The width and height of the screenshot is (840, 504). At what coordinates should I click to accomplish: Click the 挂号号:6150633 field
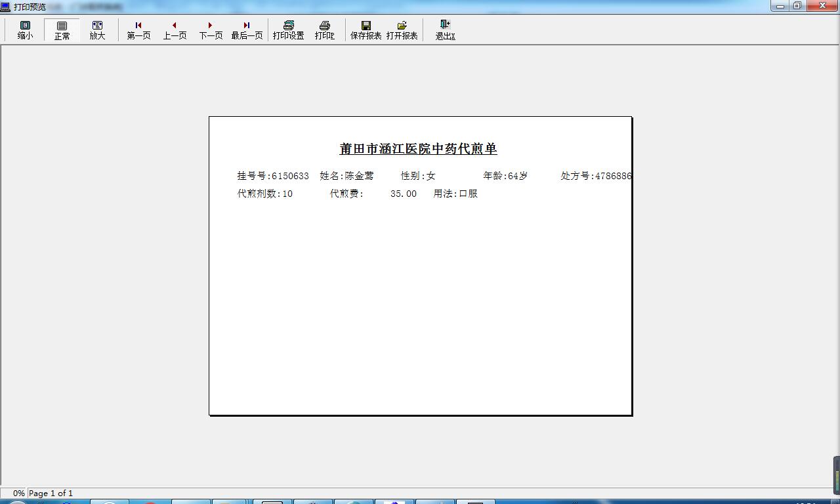click(273, 176)
